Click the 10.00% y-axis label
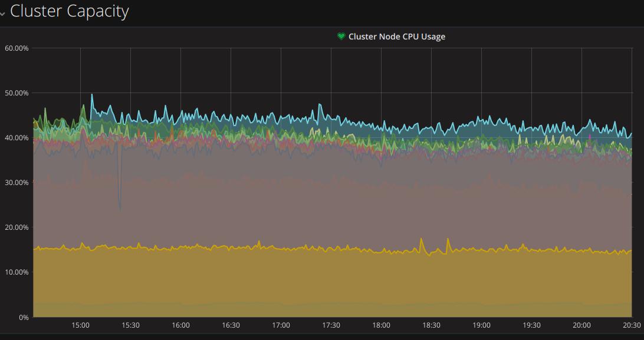 click(17, 272)
